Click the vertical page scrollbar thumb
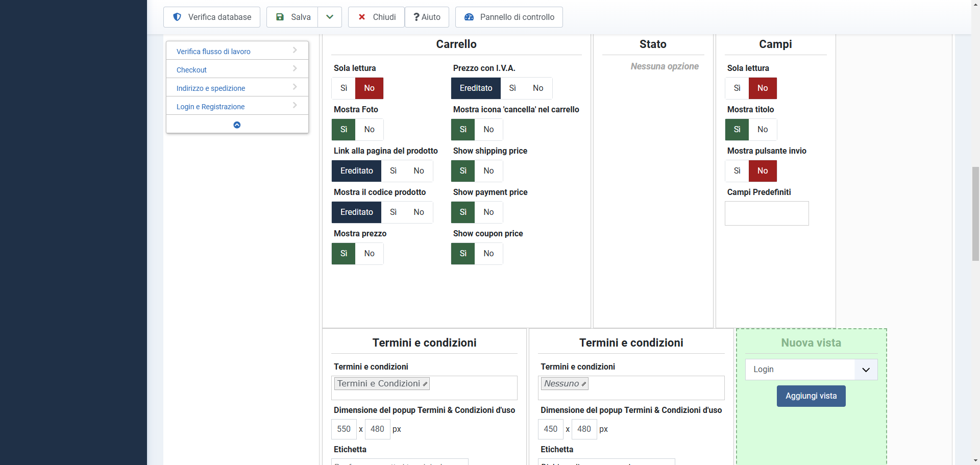 [975, 213]
